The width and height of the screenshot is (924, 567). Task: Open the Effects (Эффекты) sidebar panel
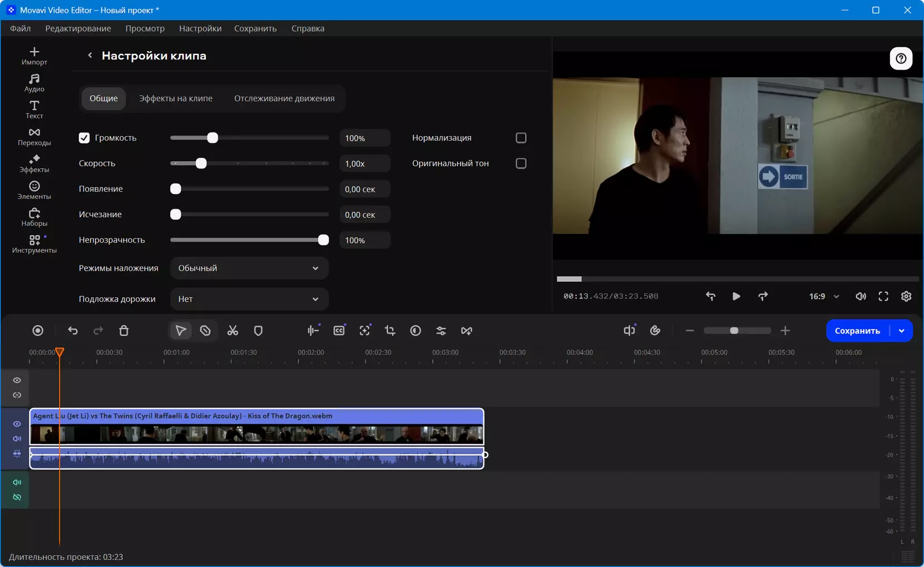pyautogui.click(x=34, y=163)
